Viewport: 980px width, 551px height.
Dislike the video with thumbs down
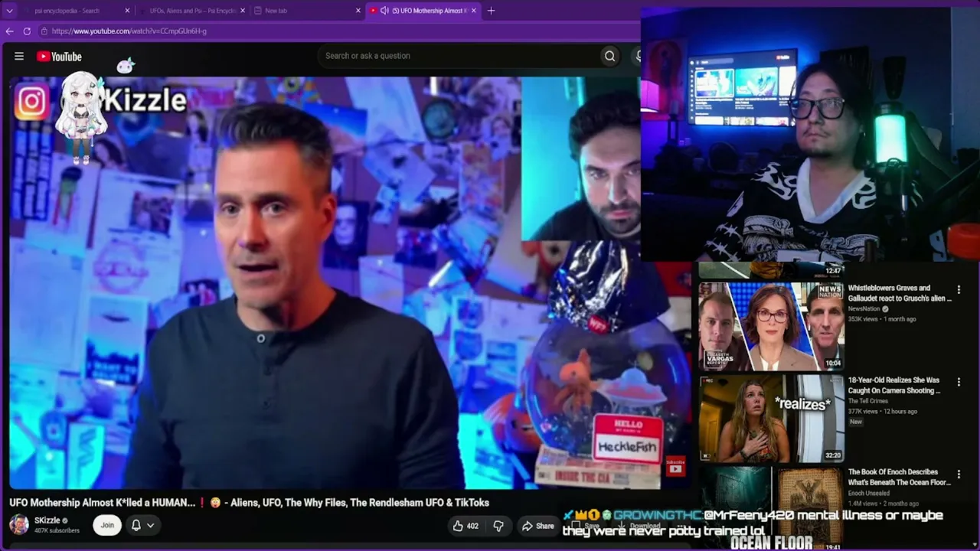coord(498,526)
